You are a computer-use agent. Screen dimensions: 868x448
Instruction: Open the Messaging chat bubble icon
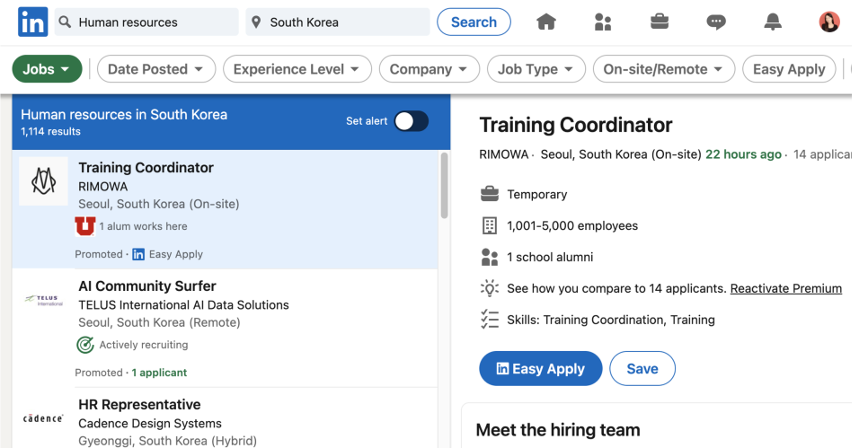(716, 22)
